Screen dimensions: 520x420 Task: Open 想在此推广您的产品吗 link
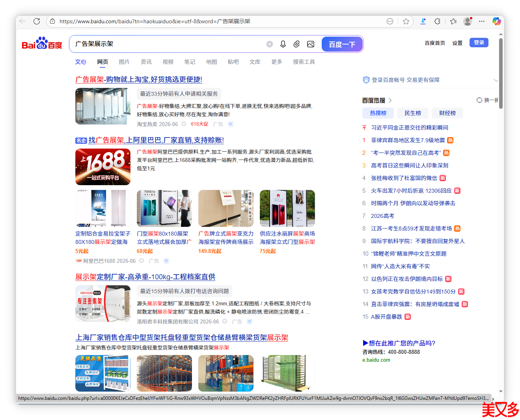pyautogui.click(x=399, y=343)
